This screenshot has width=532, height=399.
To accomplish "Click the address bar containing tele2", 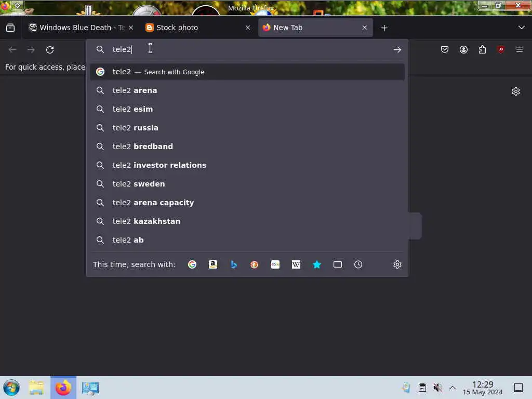I will point(248,49).
